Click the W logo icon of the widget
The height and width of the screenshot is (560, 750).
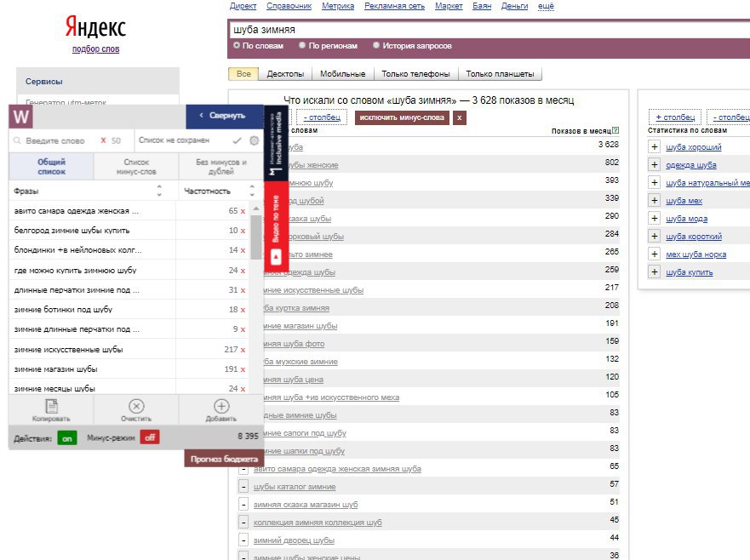tap(20, 117)
